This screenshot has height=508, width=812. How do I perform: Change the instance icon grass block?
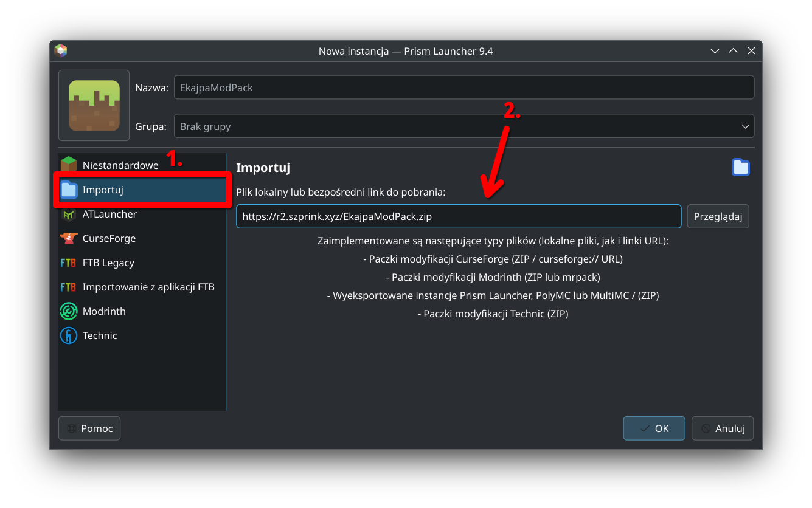[x=94, y=106]
